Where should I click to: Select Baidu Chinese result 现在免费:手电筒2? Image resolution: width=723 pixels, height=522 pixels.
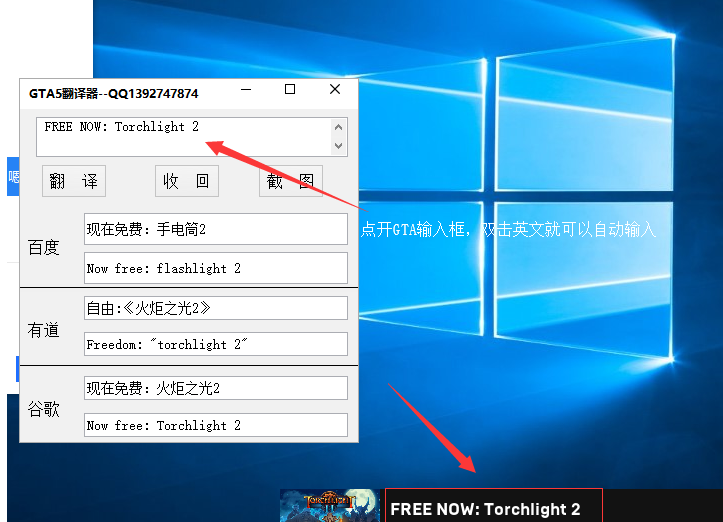(x=215, y=229)
